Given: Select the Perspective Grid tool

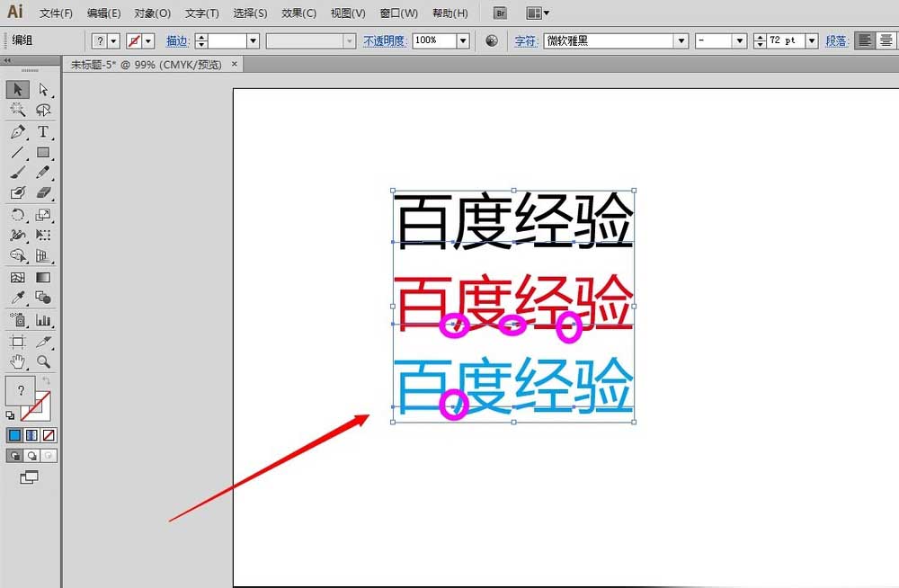Looking at the screenshot, I should click(x=43, y=255).
